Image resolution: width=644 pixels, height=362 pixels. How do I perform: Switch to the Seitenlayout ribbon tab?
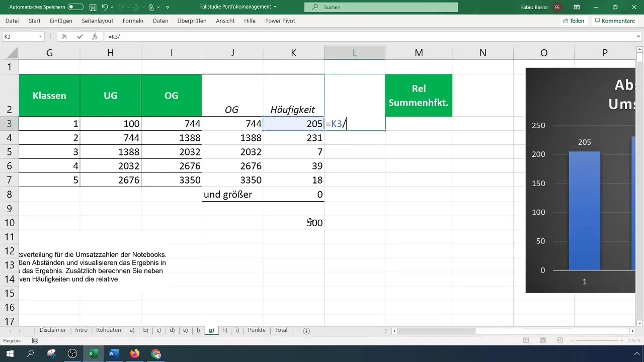click(97, 21)
